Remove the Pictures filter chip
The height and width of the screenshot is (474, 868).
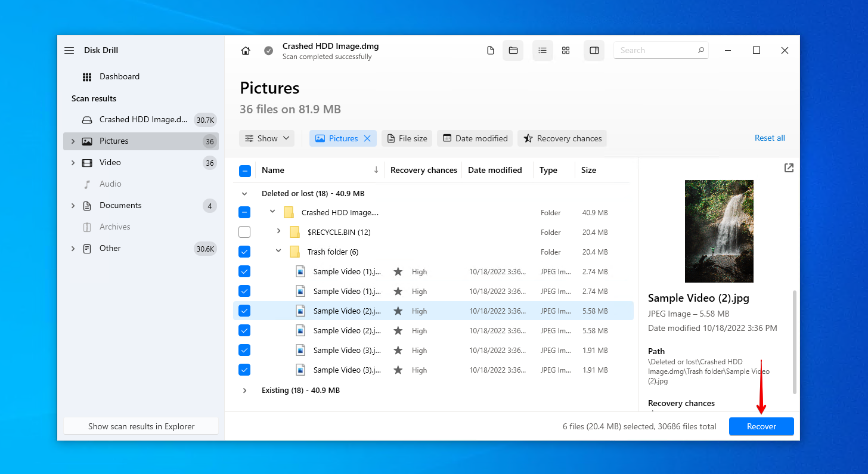368,138
